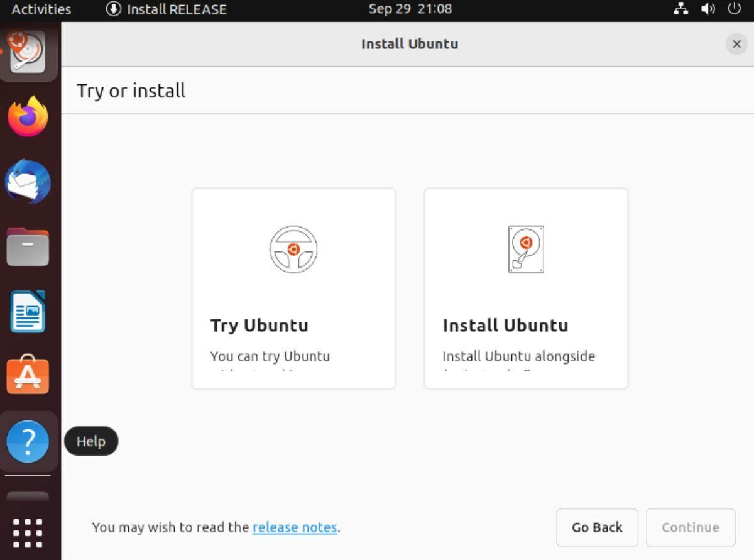Open the Ubuntu installer dock icon
This screenshot has width=754, height=560.
28,52
